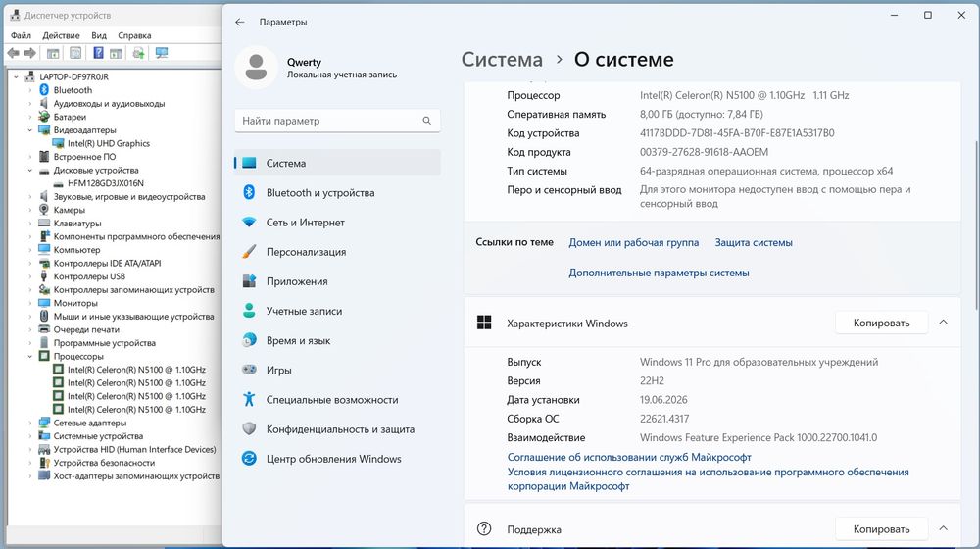Screen dimensions: 980x549
Task: Click the blue Help icon in Device Manager
Action: click(x=98, y=53)
